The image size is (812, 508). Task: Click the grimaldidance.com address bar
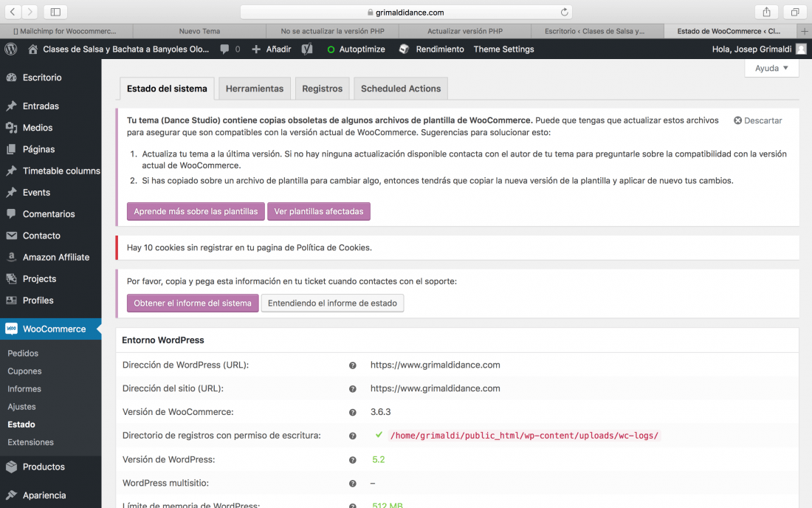pyautogui.click(x=406, y=12)
